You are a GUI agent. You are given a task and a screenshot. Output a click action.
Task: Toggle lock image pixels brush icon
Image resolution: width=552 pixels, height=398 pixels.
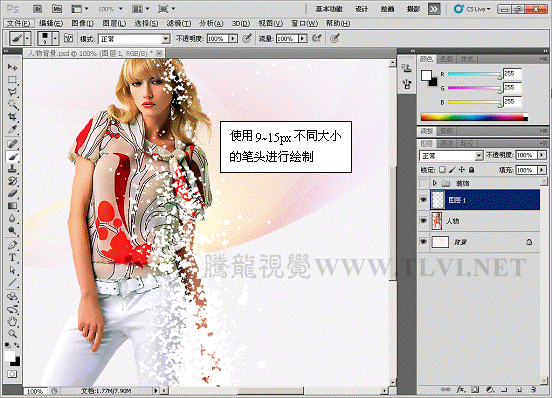[x=452, y=170]
